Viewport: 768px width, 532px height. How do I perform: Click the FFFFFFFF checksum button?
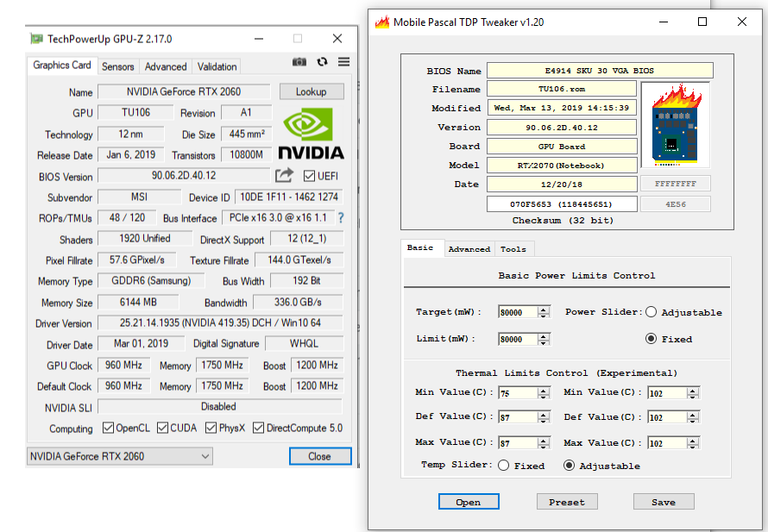[676, 184]
